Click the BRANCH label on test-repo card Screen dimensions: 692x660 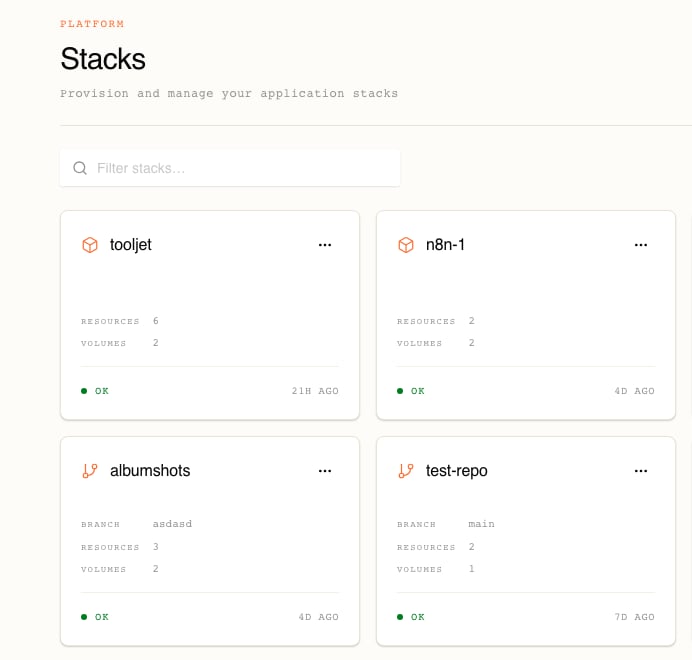click(x=417, y=524)
